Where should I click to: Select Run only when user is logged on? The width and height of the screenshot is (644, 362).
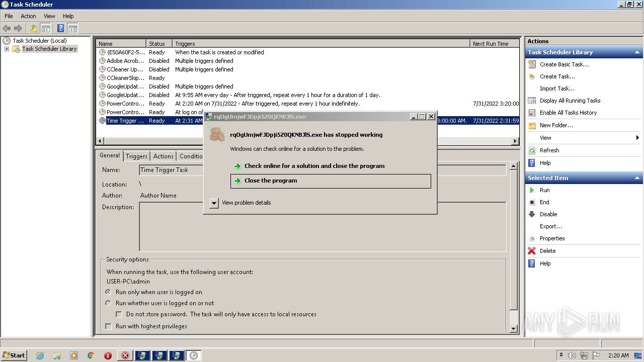tap(108, 292)
